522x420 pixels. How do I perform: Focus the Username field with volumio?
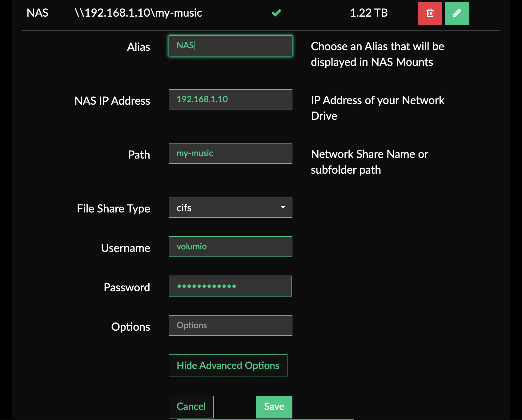pos(230,247)
